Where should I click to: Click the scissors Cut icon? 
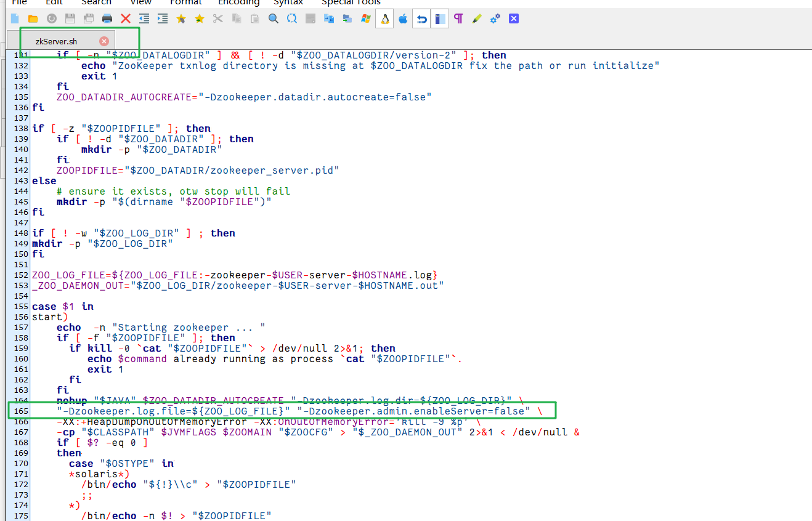217,18
